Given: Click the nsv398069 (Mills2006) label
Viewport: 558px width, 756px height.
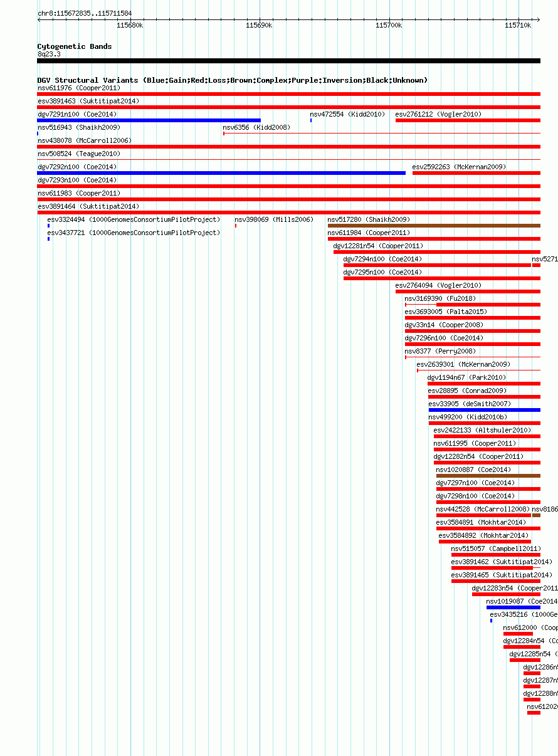Looking at the screenshot, I should point(274,219).
